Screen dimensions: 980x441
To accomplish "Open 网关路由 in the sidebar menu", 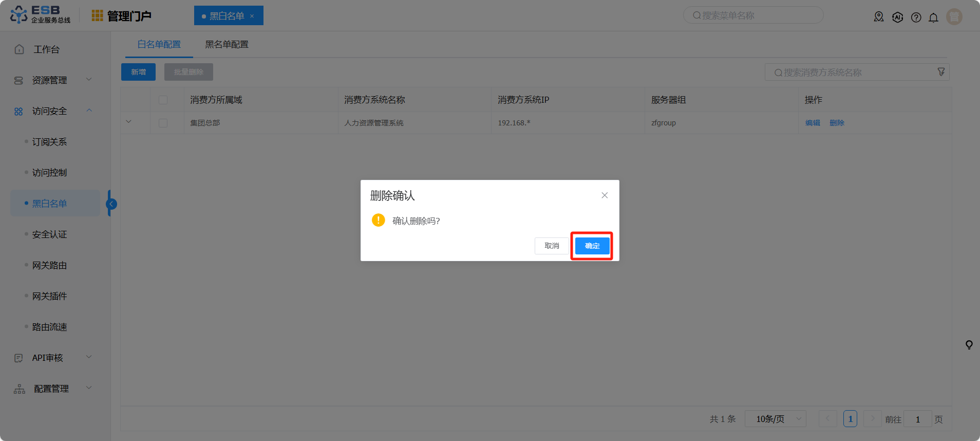I will point(49,265).
